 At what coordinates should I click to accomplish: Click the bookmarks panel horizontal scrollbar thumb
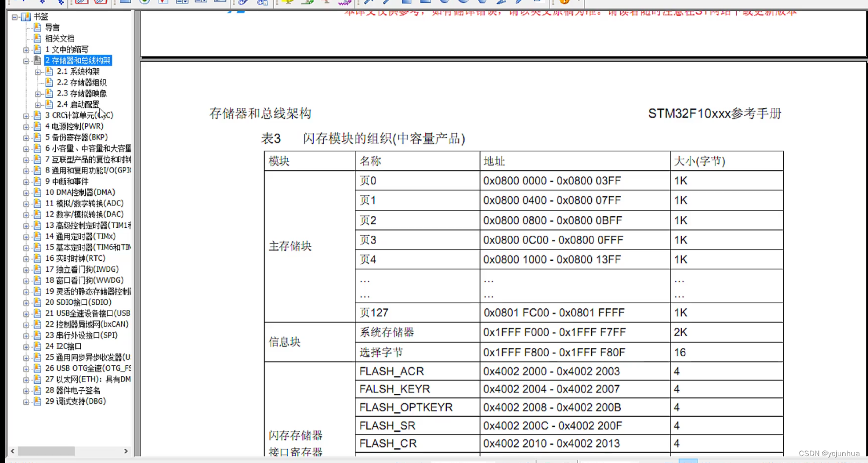coord(46,451)
